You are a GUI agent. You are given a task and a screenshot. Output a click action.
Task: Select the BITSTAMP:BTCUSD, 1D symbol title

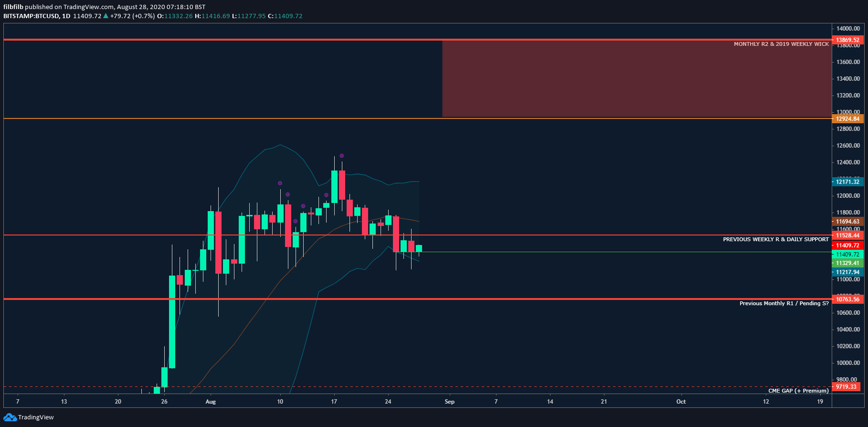tap(37, 16)
